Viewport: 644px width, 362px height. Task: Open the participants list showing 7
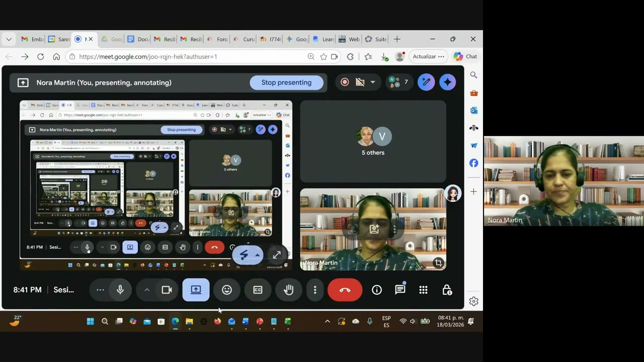[398, 82]
